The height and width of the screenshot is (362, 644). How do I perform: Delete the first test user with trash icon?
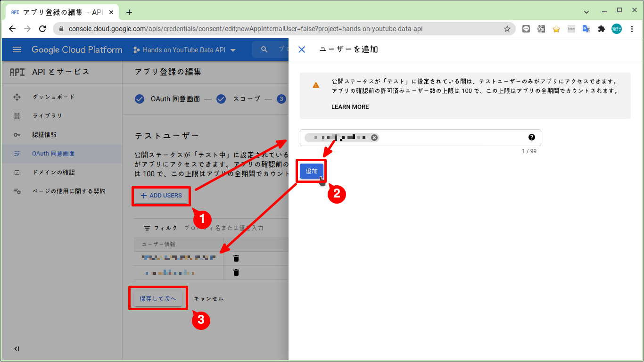236,258
